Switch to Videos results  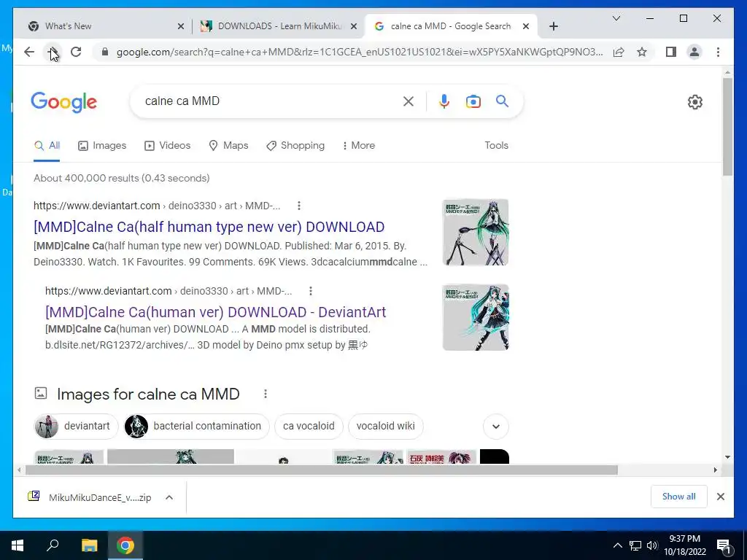point(167,145)
